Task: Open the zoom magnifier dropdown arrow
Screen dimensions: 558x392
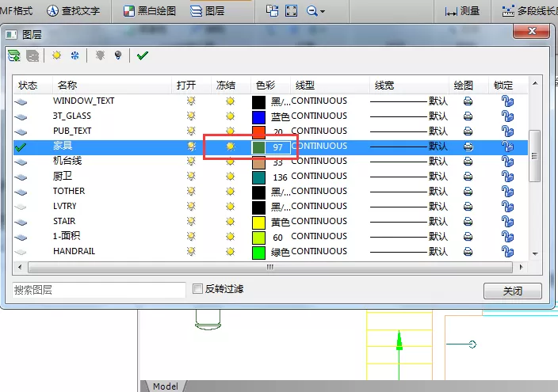Action: (x=323, y=11)
